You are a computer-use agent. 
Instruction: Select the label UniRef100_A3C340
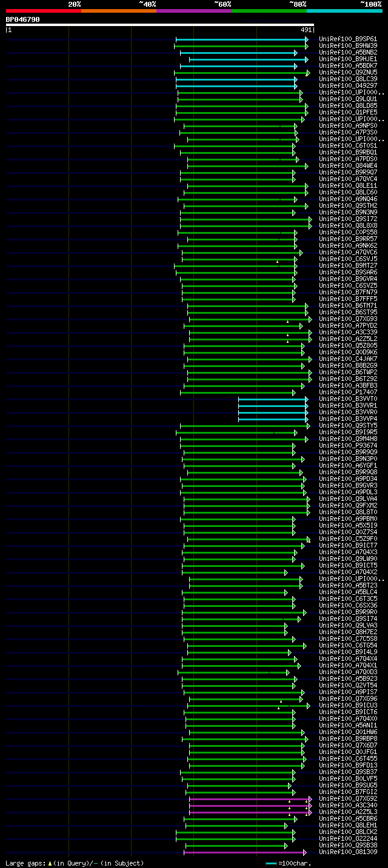coord(348,806)
